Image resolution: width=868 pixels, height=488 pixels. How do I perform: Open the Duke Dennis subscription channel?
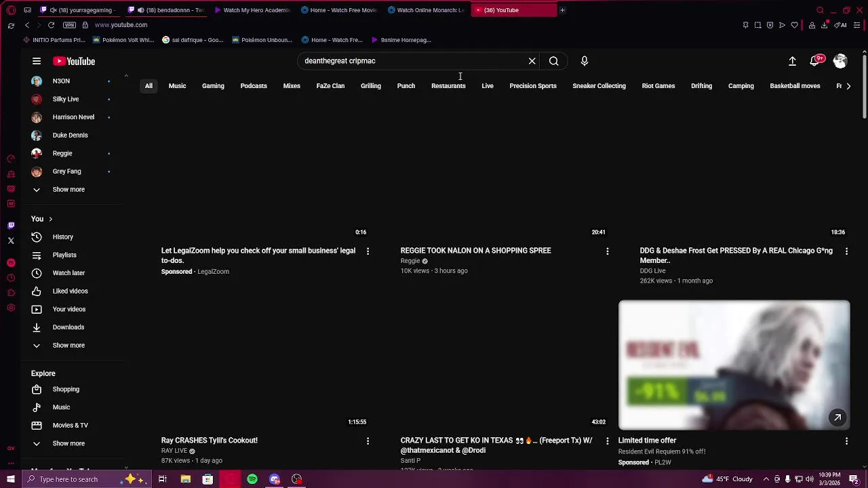point(71,135)
